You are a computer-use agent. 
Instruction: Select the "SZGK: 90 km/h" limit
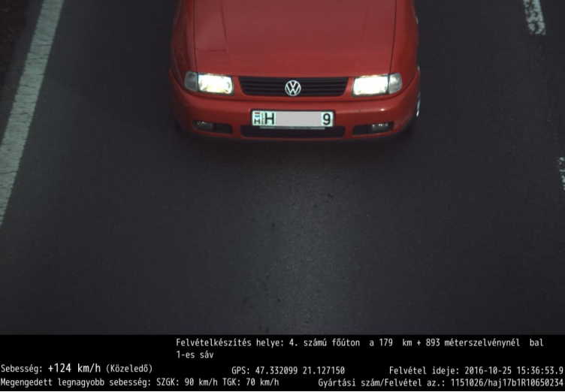(x=187, y=382)
